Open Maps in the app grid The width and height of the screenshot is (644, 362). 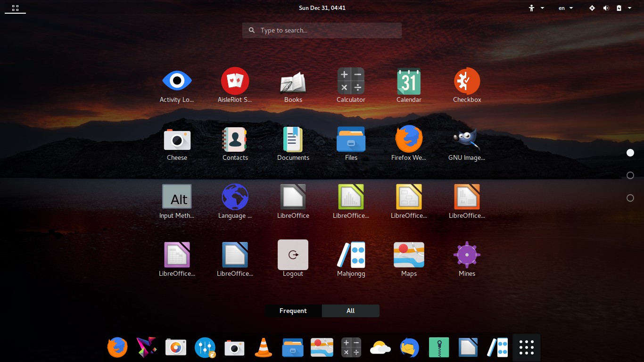(x=409, y=255)
